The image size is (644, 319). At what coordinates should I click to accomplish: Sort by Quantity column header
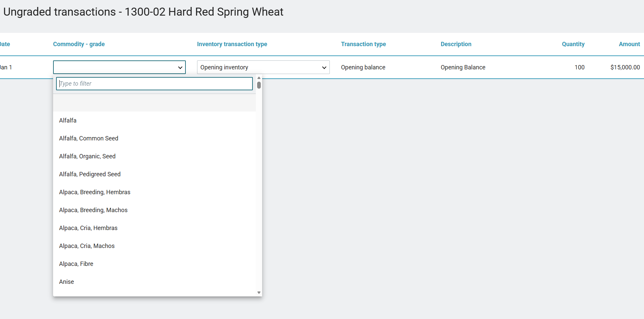(x=573, y=44)
